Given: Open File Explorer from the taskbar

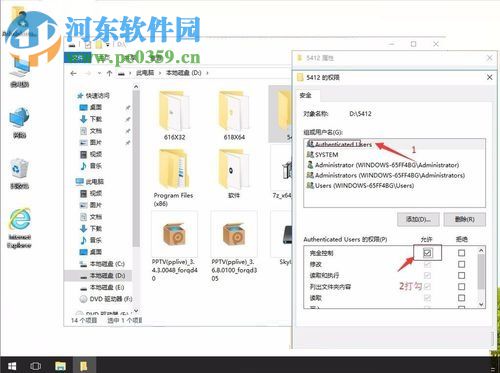Looking at the screenshot, I should tap(60, 366).
